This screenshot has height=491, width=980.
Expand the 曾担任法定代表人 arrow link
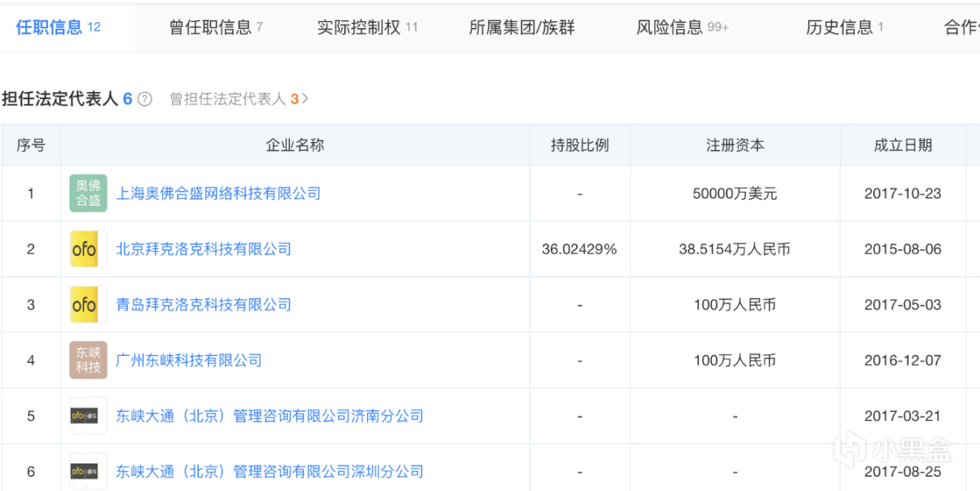(305, 99)
